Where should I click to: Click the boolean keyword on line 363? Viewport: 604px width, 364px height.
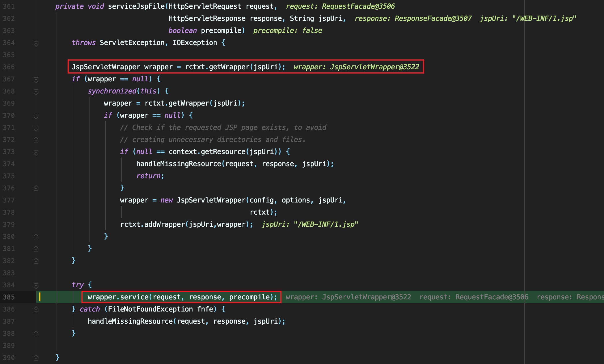(183, 31)
